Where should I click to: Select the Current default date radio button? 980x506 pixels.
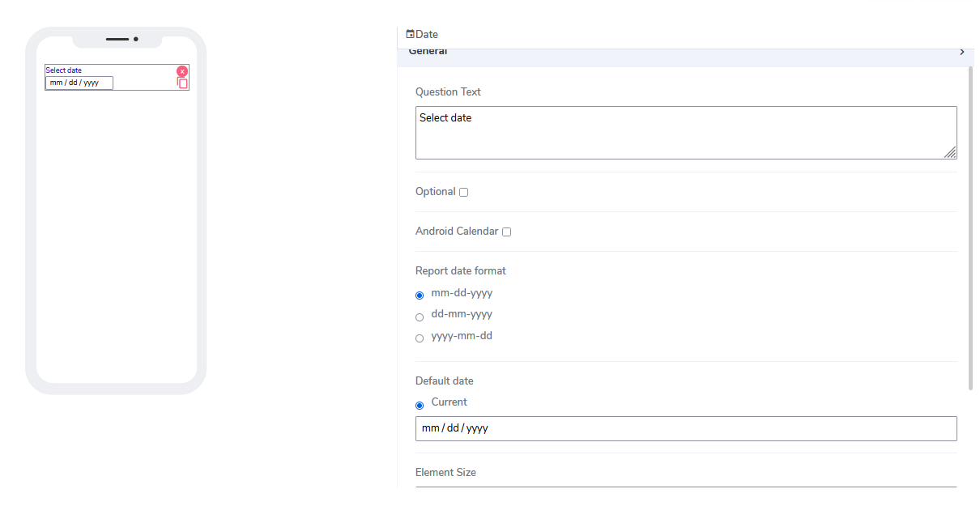420,405
